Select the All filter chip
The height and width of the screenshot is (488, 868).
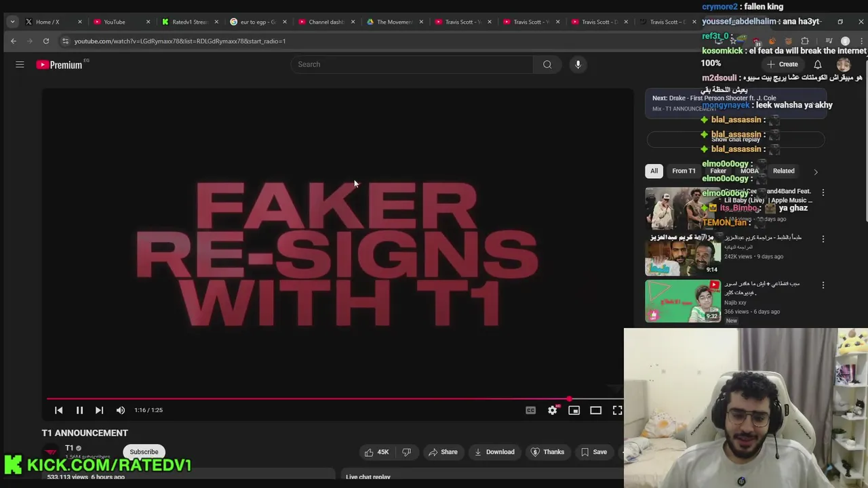(654, 171)
